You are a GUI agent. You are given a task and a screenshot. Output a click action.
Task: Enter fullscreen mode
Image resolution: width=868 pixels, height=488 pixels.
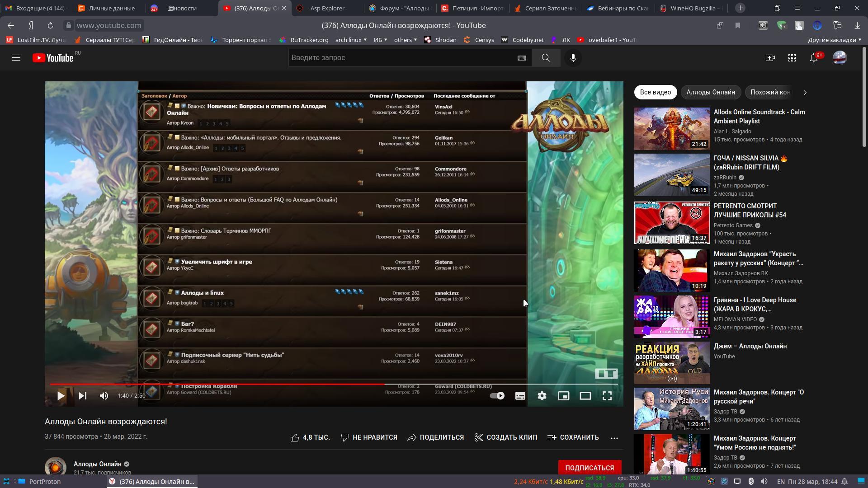tap(607, 396)
